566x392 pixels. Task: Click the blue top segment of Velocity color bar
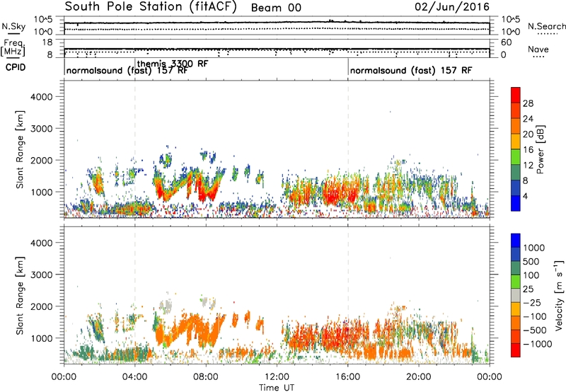[516, 241]
